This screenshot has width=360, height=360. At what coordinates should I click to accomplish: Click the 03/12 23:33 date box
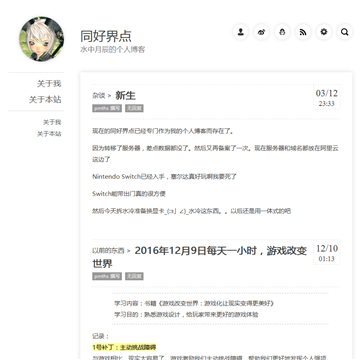click(x=327, y=98)
